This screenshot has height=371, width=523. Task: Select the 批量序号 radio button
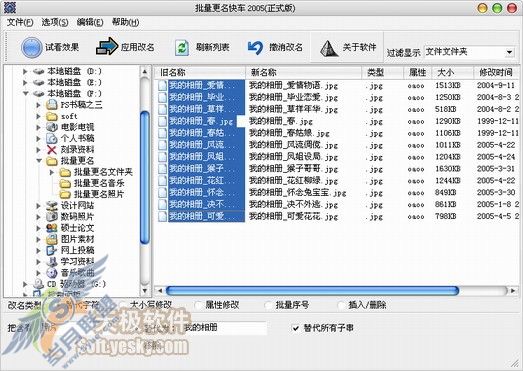268,305
